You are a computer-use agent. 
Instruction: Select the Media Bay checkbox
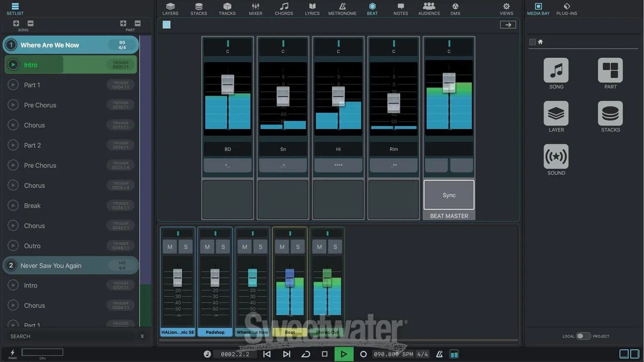[x=532, y=42]
